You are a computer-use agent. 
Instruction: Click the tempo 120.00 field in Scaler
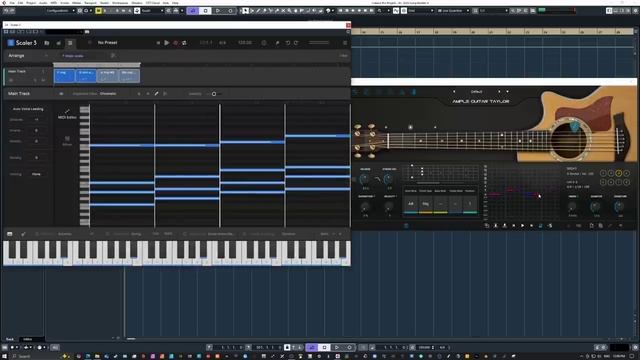click(x=245, y=42)
